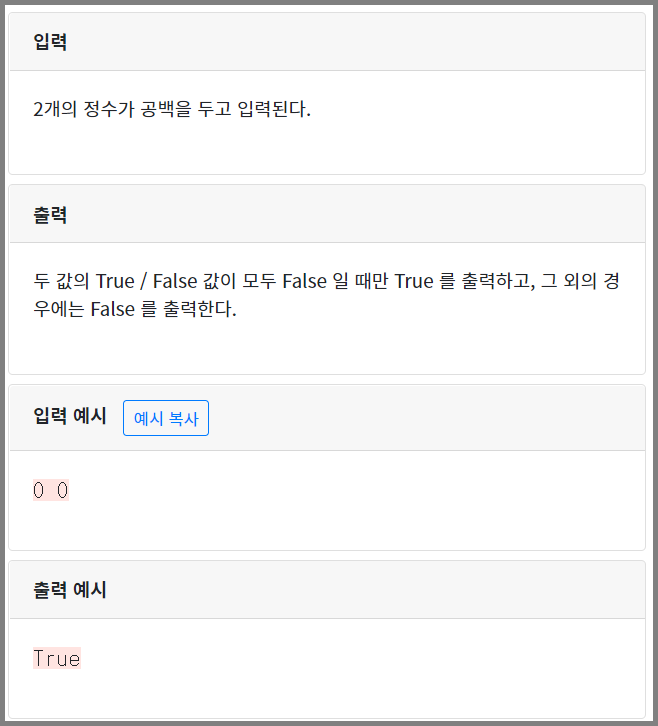Click the first 0 in sample input
The width and height of the screenshot is (658, 726).
click(x=38, y=490)
